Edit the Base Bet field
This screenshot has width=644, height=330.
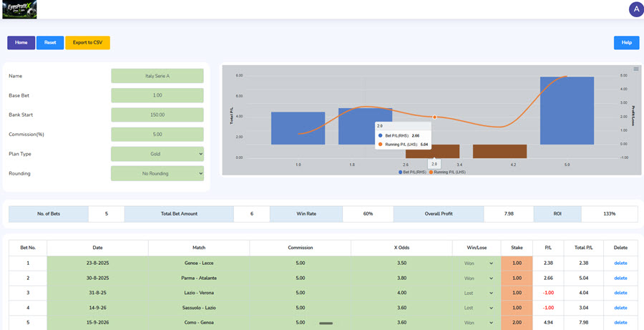point(157,95)
